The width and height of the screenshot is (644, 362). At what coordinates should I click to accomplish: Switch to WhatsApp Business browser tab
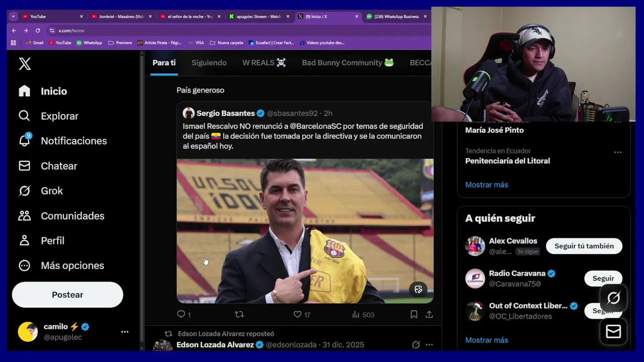click(396, 17)
